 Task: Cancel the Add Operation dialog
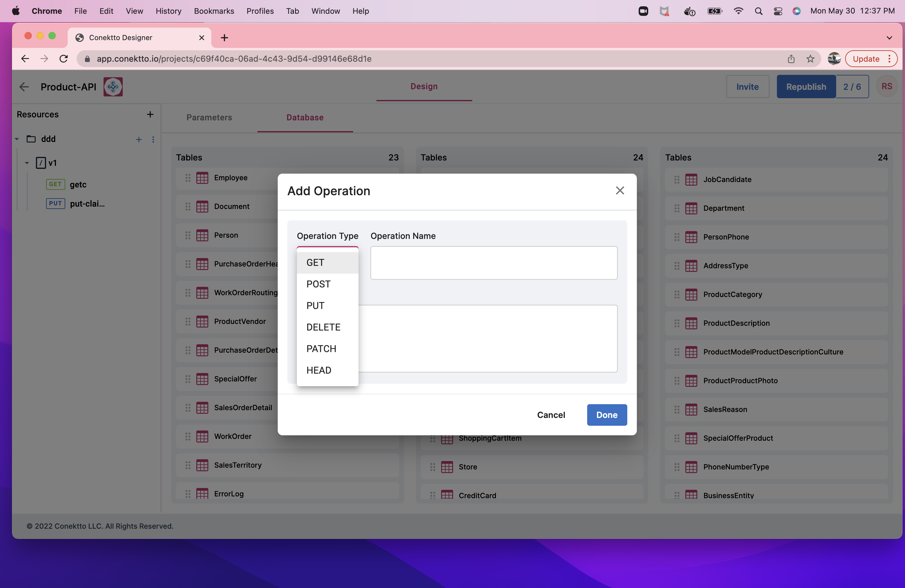pyautogui.click(x=551, y=415)
